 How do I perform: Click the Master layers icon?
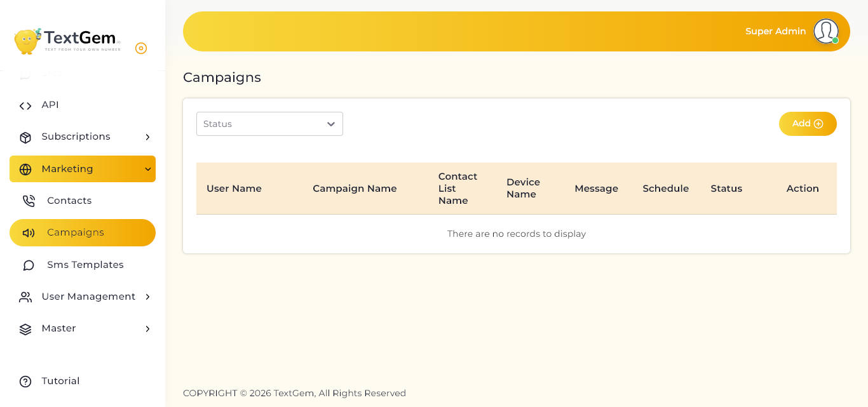(25, 329)
